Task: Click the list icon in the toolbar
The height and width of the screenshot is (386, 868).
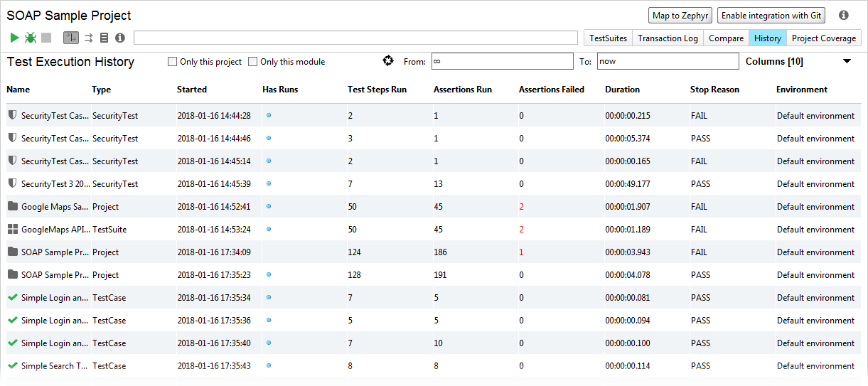Action: click(105, 38)
